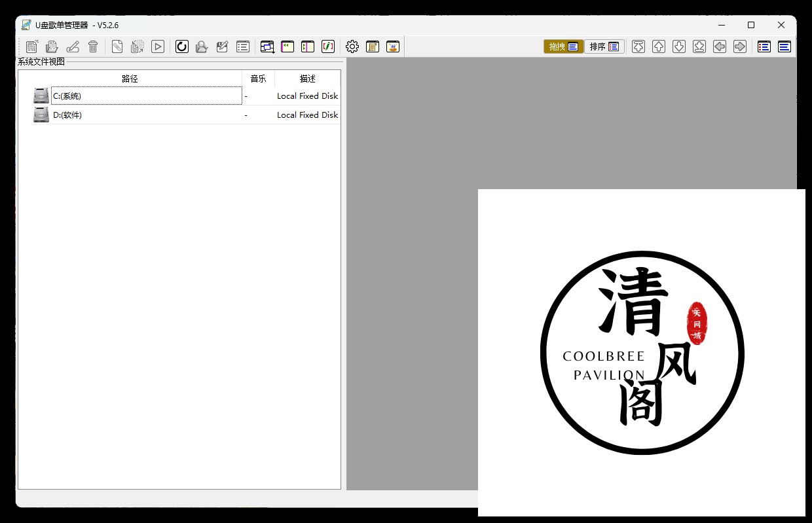Screen dimensions: 812x523
Task: Switch to the 排序 sort mode button
Action: tap(604, 46)
